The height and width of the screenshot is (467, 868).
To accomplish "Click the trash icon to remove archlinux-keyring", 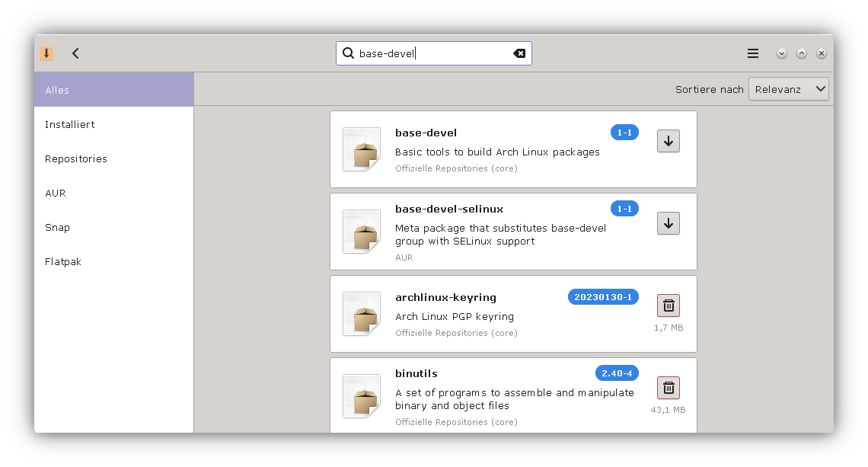I will coord(668,305).
